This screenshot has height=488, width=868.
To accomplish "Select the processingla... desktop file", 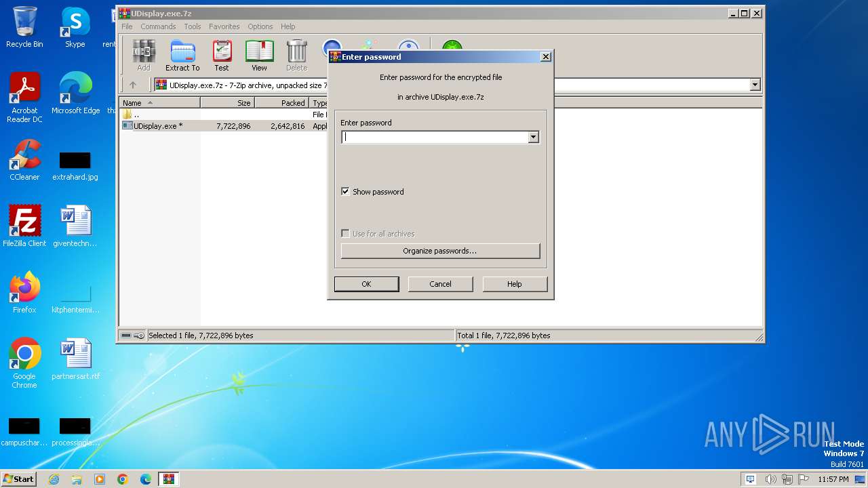I will 75,432.
